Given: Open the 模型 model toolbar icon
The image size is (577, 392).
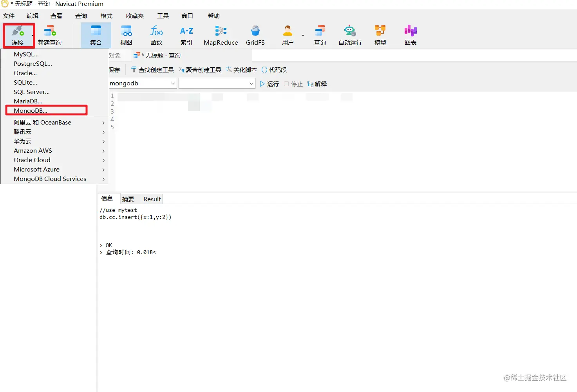Looking at the screenshot, I should 380,35.
